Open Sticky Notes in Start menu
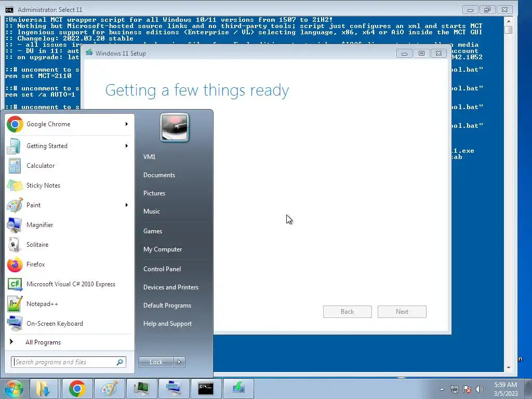Image resolution: width=532 pixels, height=399 pixels. (x=69, y=185)
